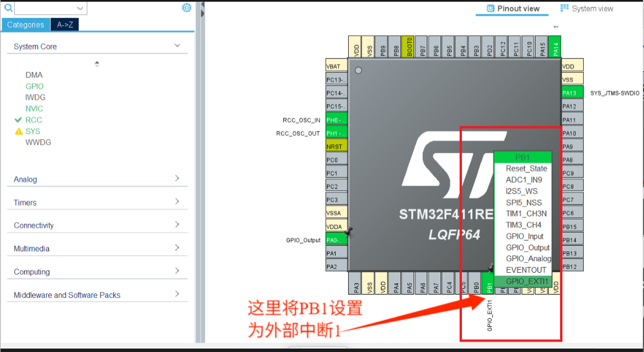Choose GPIO_Input in PB1 menu
The image size is (644, 352).
523,236
